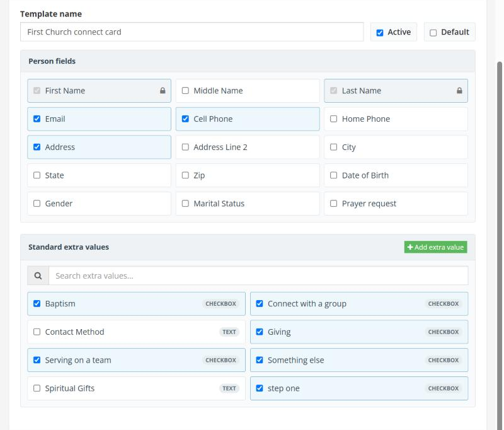The height and width of the screenshot is (430, 504).
Task: Uncheck the Baptism extra value
Action: point(37,304)
